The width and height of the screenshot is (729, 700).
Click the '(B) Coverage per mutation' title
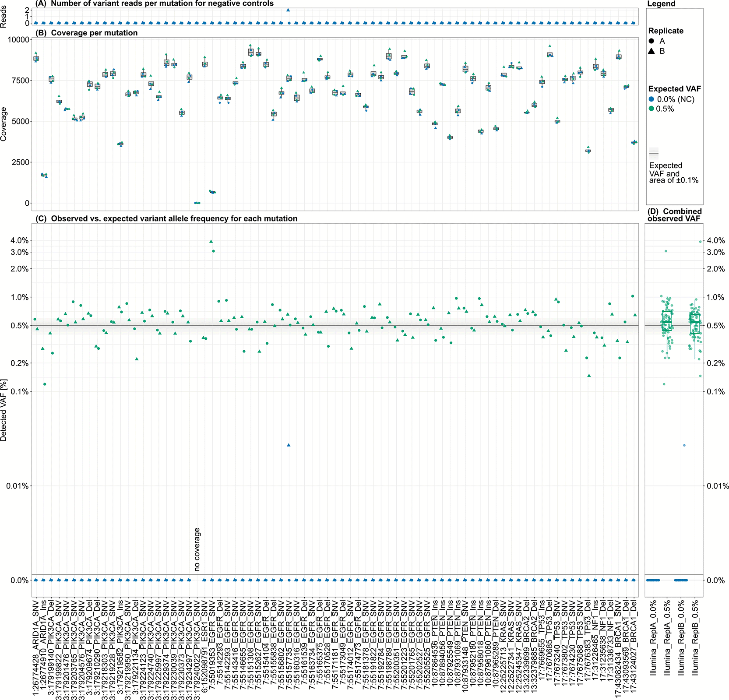pos(87,33)
